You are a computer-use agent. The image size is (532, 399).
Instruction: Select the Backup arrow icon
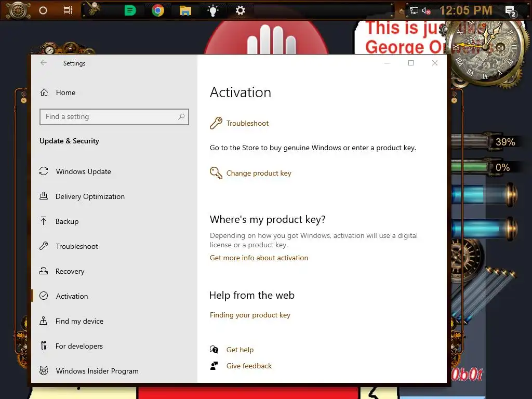(44, 221)
